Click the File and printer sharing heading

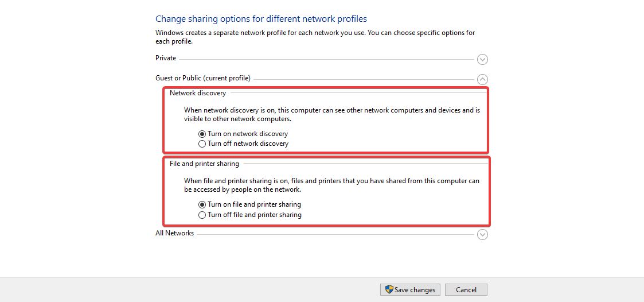[204, 164]
